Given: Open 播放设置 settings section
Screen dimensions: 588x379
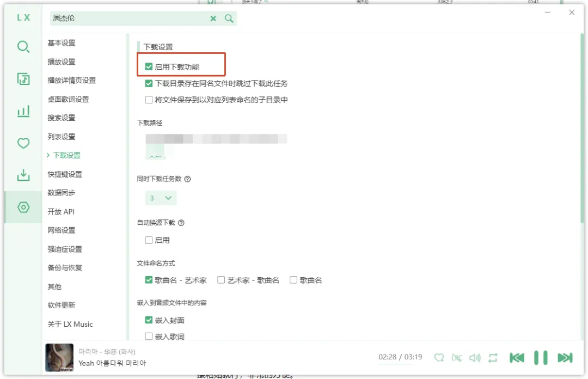Looking at the screenshot, I should point(62,62).
